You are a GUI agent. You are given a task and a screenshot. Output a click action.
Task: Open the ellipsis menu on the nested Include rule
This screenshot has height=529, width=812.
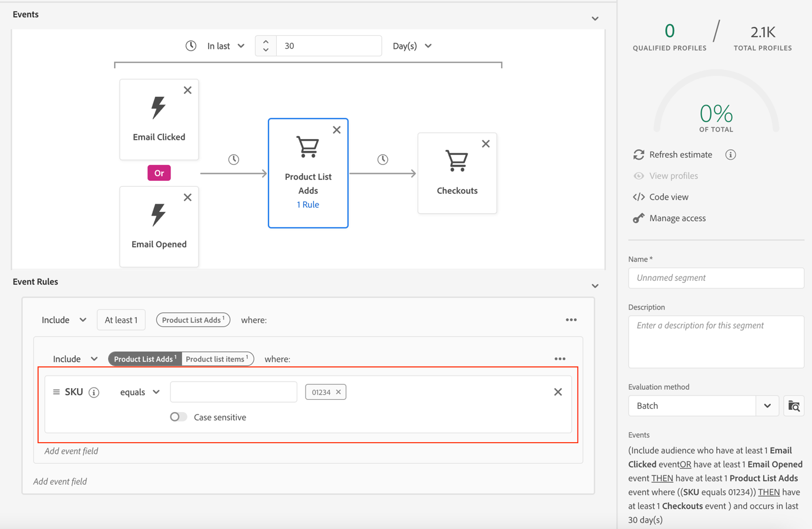pyautogui.click(x=560, y=358)
